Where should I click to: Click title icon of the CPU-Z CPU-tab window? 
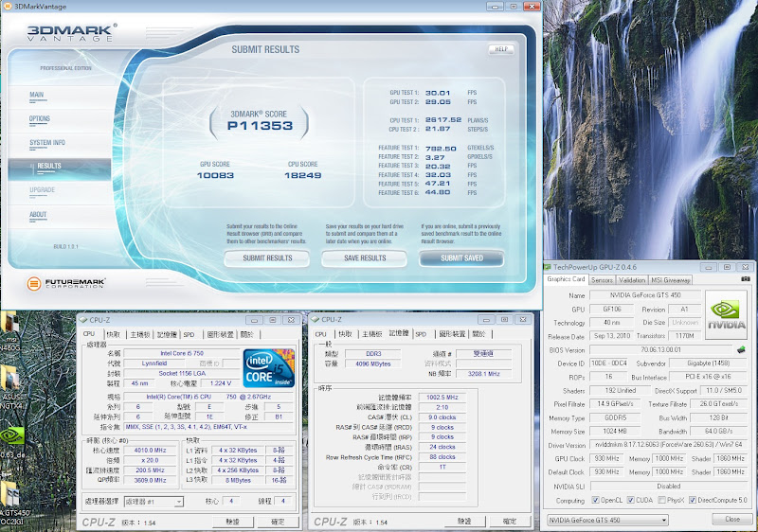pyautogui.click(x=83, y=320)
